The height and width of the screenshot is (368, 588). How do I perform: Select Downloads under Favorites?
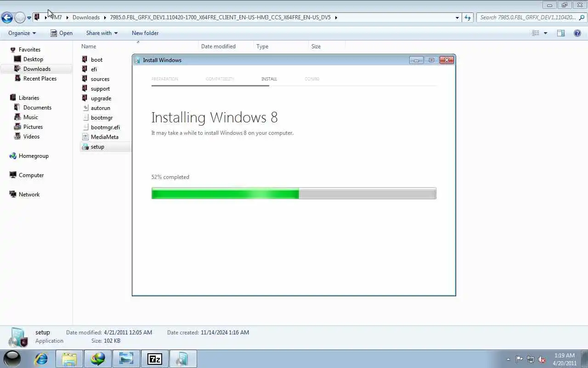coord(37,69)
